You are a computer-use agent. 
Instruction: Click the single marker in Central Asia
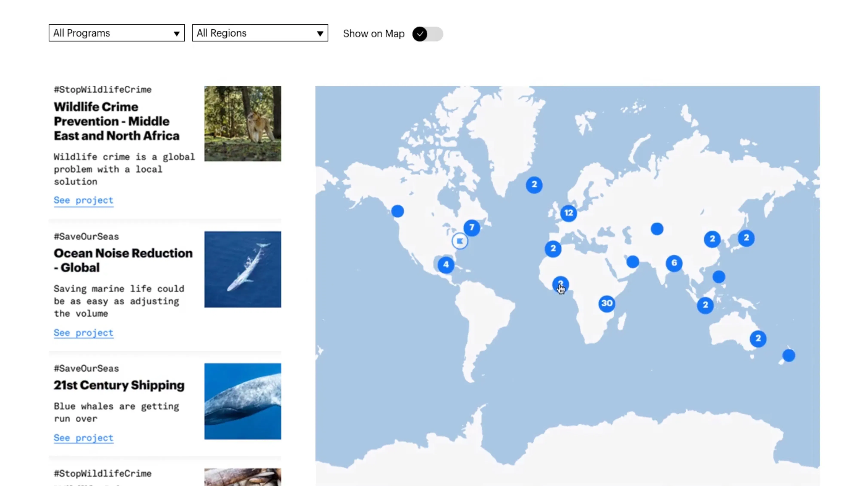click(657, 229)
